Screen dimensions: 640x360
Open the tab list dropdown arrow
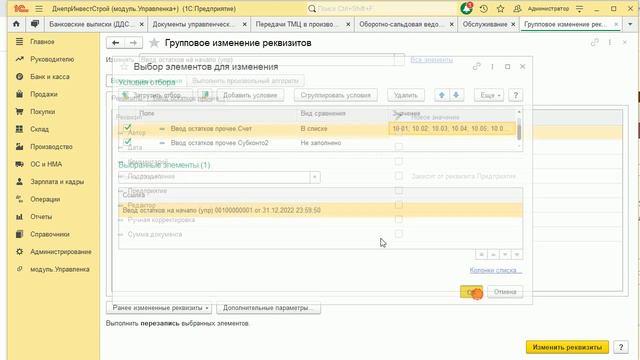[630, 24]
